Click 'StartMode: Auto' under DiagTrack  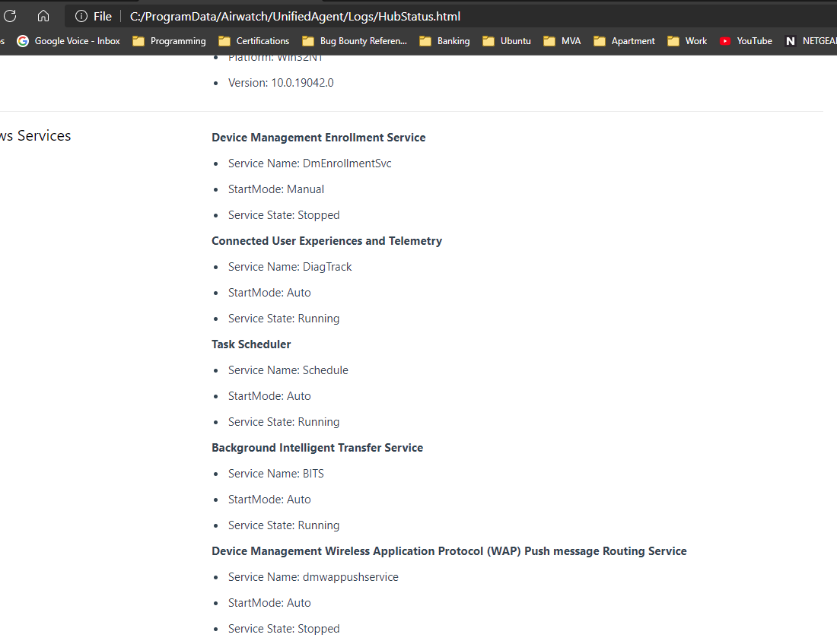pyautogui.click(x=269, y=293)
